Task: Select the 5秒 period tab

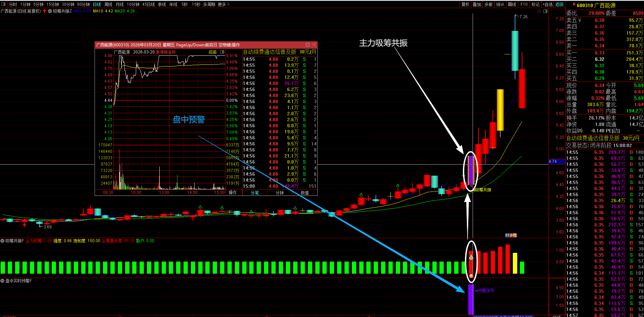Action: 185,4
